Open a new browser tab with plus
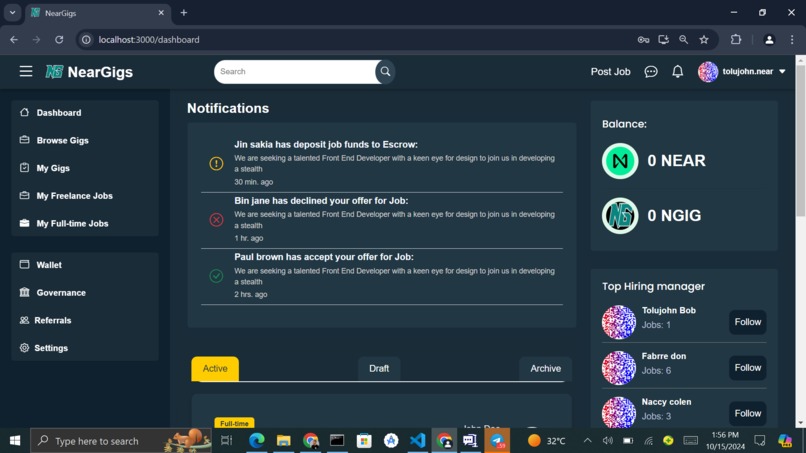This screenshot has height=453, width=806. pyautogui.click(x=184, y=13)
